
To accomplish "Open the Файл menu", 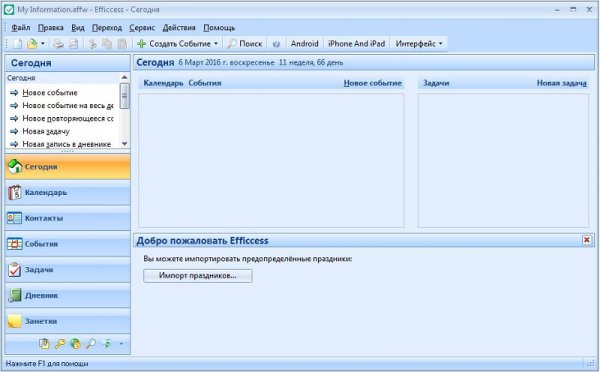I will (x=21, y=28).
